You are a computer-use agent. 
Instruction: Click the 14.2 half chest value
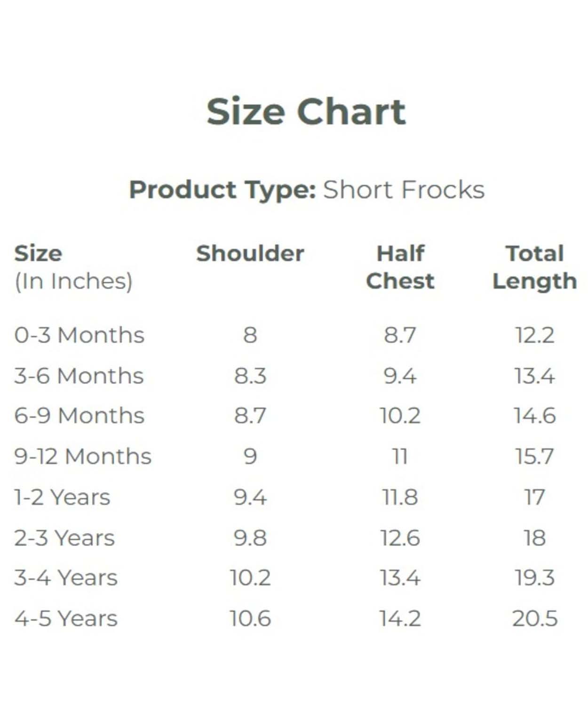pyautogui.click(x=400, y=618)
